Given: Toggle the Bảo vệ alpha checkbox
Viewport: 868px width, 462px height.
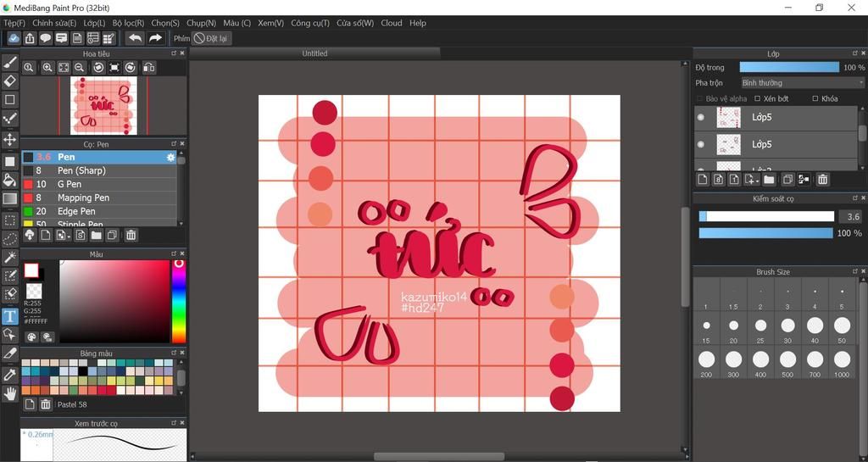Looking at the screenshot, I should [699, 98].
